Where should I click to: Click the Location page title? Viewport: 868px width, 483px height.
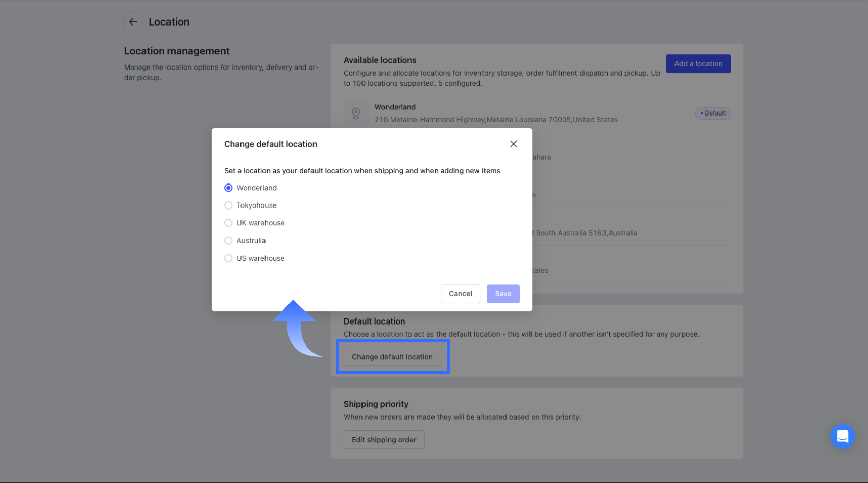point(169,22)
